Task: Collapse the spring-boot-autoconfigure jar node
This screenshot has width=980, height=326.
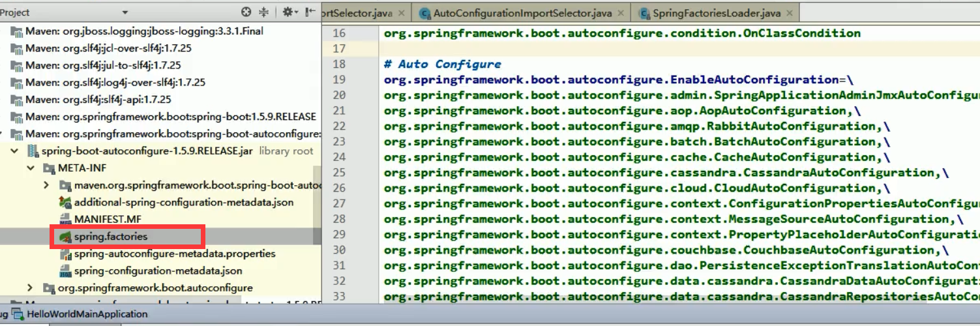Action: (14, 151)
